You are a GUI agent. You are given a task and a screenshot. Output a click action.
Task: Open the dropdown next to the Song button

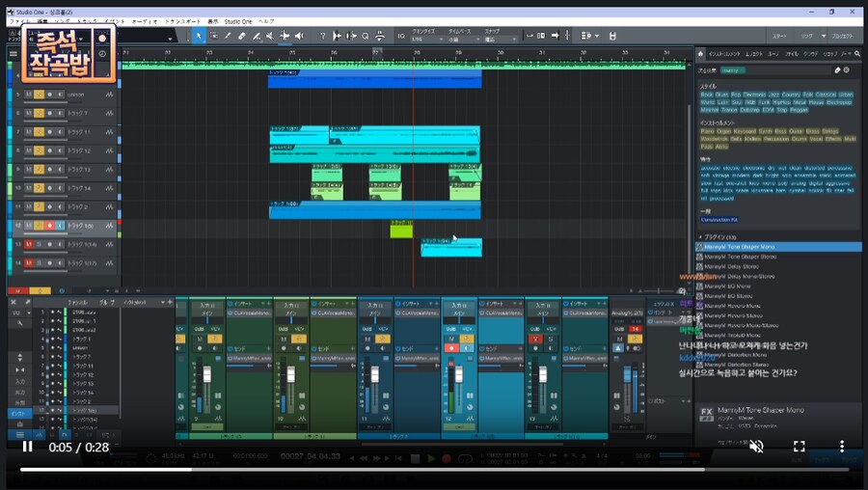click(x=824, y=36)
